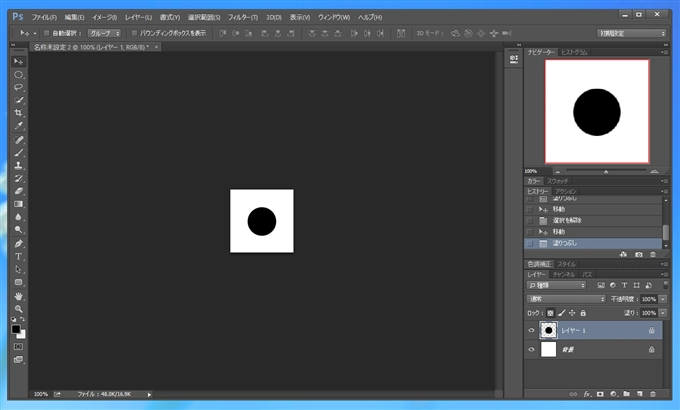Click the 不透明度 100% input field
Image resolution: width=680 pixels, height=410 pixels.
(649, 299)
